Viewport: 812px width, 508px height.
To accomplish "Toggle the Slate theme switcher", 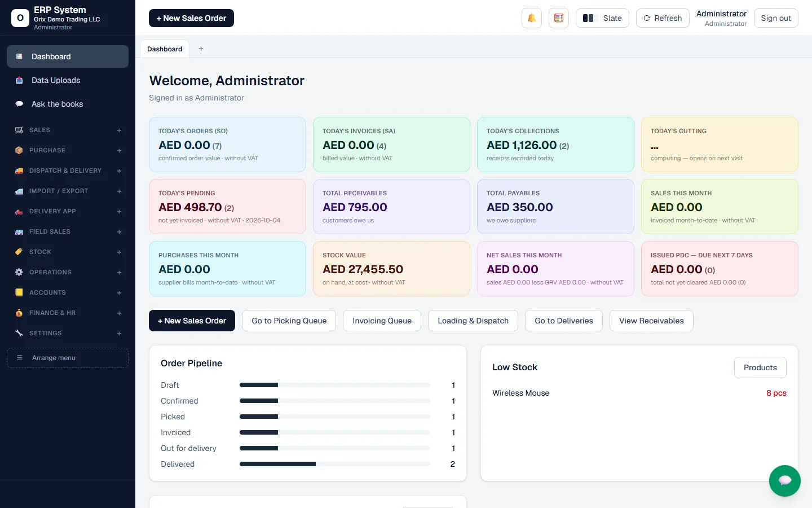I will pyautogui.click(x=602, y=18).
